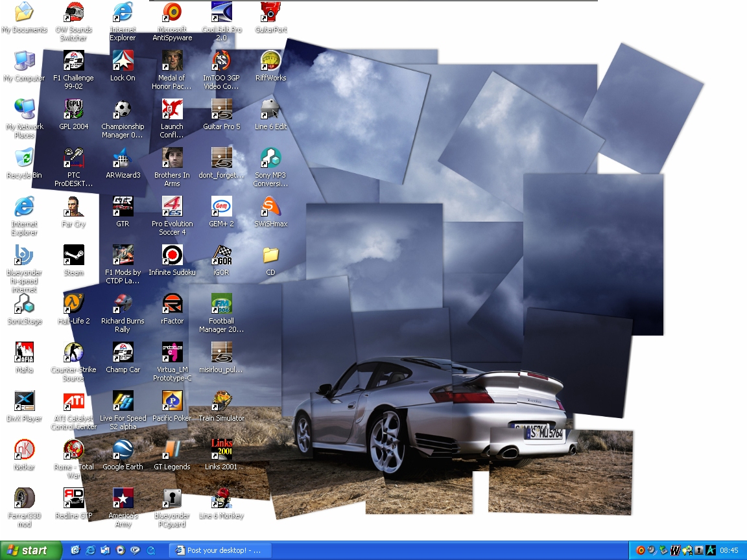Open the RiffWorks shortcut
Image resolution: width=747 pixels, height=560 pixels.
(270, 60)
